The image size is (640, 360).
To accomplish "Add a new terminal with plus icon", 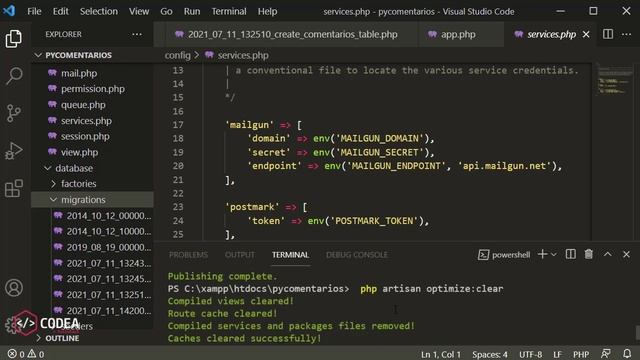I will [x=542, y=254].
